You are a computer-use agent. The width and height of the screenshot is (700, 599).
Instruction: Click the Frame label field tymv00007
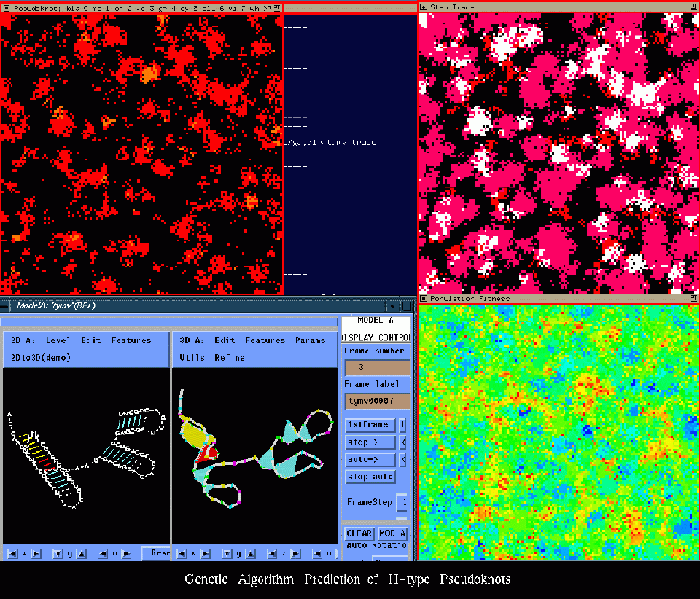(x=377, y=401)
